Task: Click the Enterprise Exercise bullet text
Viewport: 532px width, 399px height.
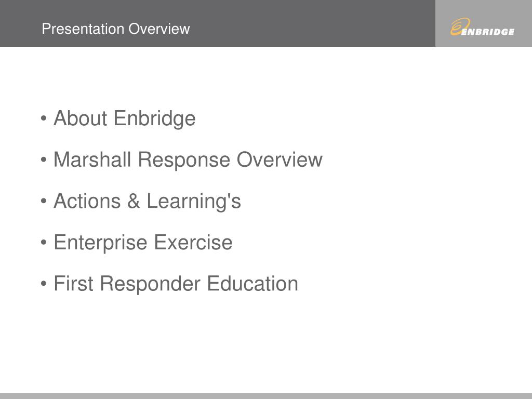Action: click(143, 242)
